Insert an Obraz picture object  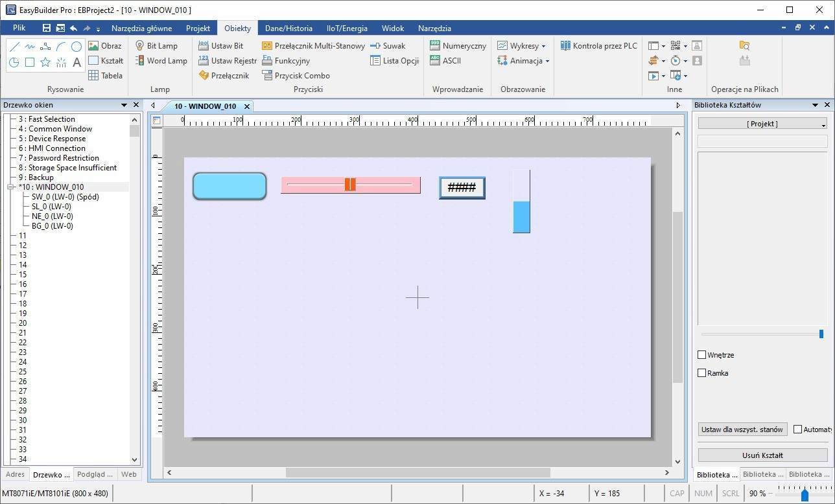click(x=105, y=46)
